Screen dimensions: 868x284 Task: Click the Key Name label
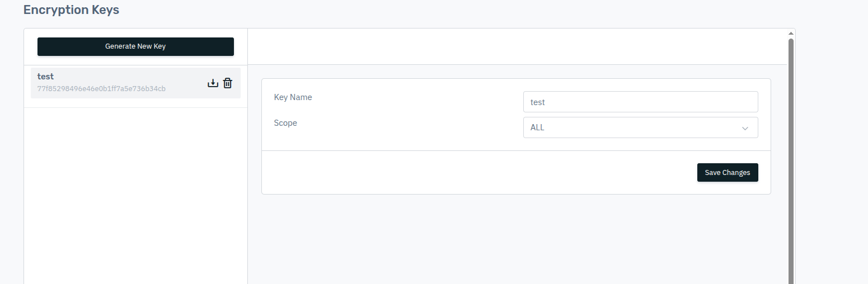click(x=293, y=97)
